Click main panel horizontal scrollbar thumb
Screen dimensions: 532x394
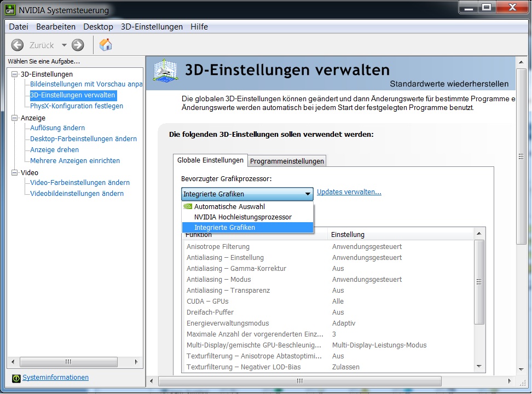[300, 381]
